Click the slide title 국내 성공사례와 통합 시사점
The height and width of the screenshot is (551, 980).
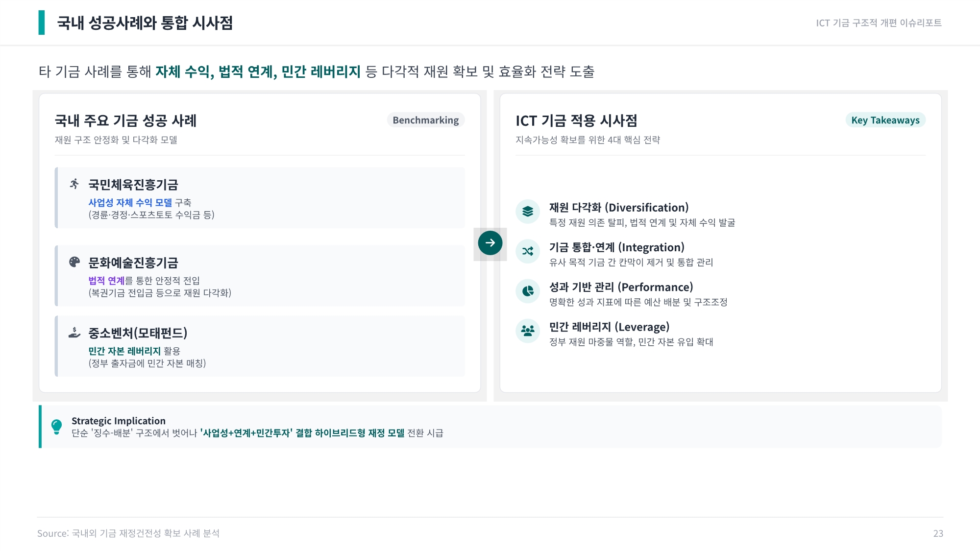145,23
